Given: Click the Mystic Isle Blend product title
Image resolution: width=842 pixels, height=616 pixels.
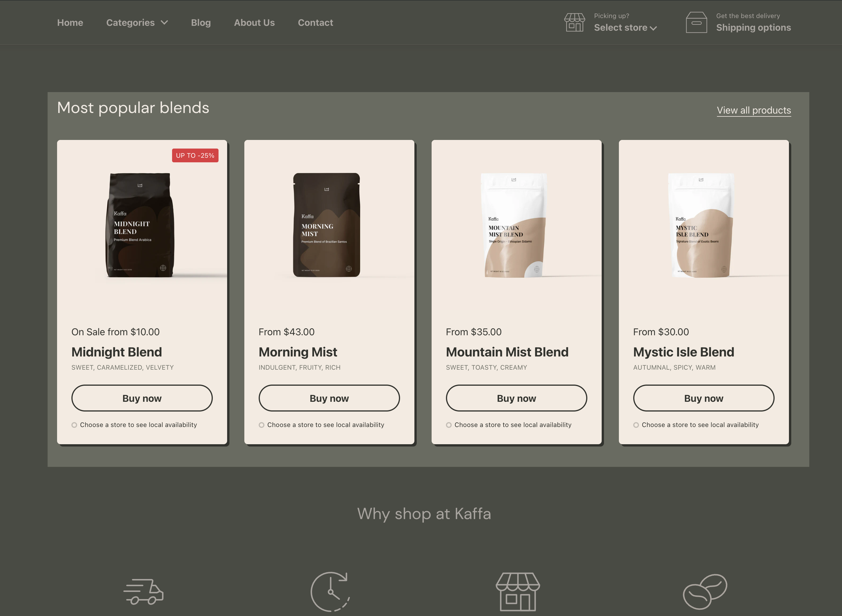Looking at the screenshot, I should pyautogui.click(x=683, y=352).
